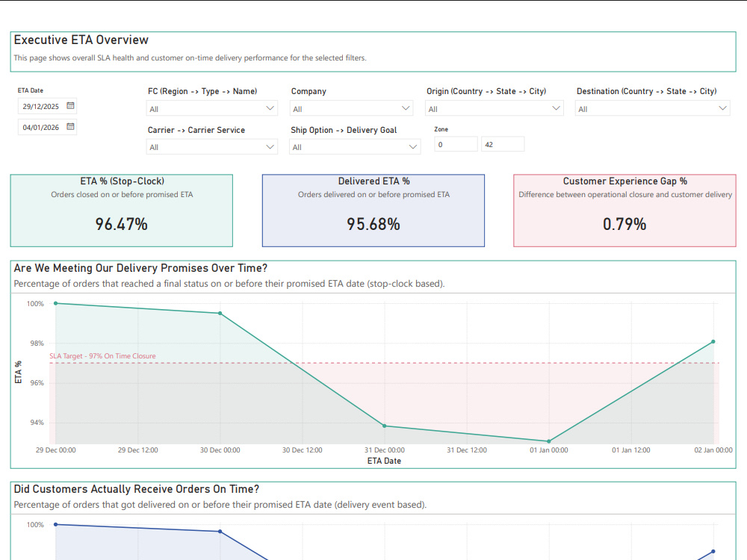Expand the Carrier Service filter dropdown
Image resolution: width=747 pixels, height=560 pixels.
[x=212, y=147]
